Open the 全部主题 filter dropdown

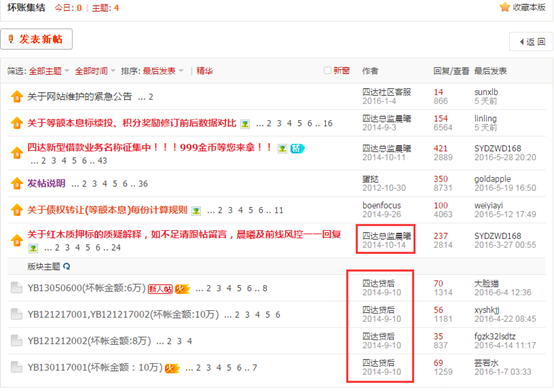pos(49,71)
